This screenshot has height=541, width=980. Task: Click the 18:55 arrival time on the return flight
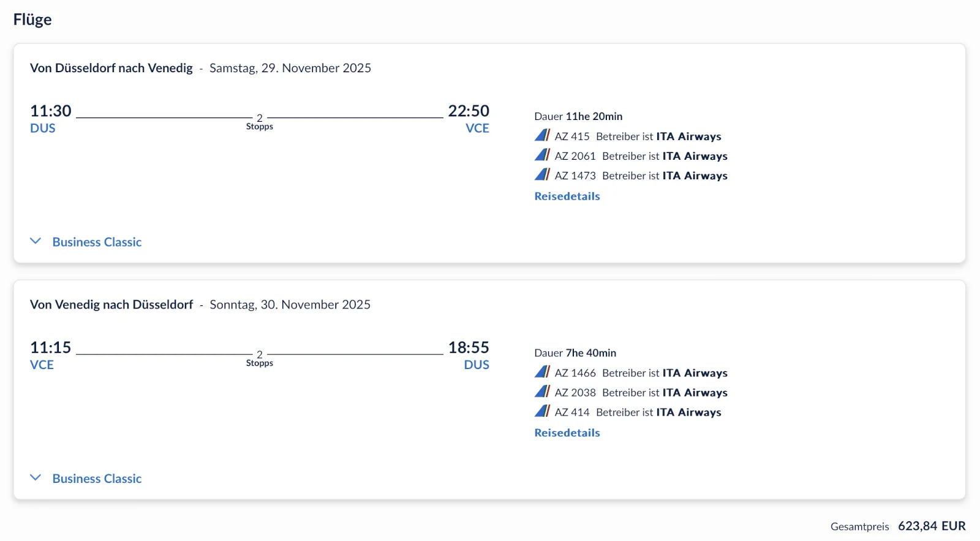[x=469, y=347]
